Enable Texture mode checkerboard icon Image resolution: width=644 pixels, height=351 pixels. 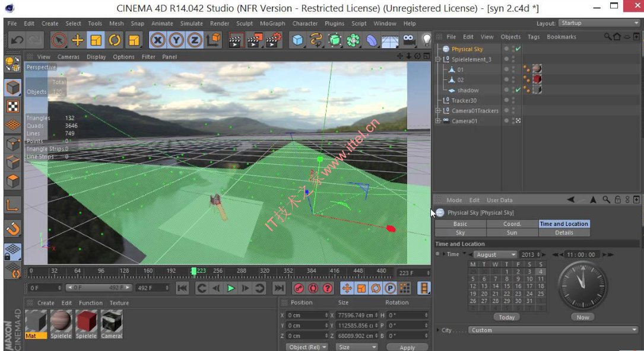point(12,107)
